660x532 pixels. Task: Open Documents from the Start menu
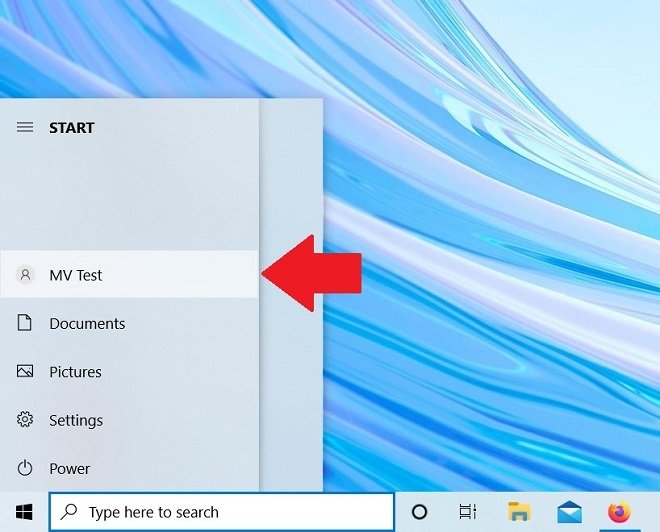[x=129, y=323]
